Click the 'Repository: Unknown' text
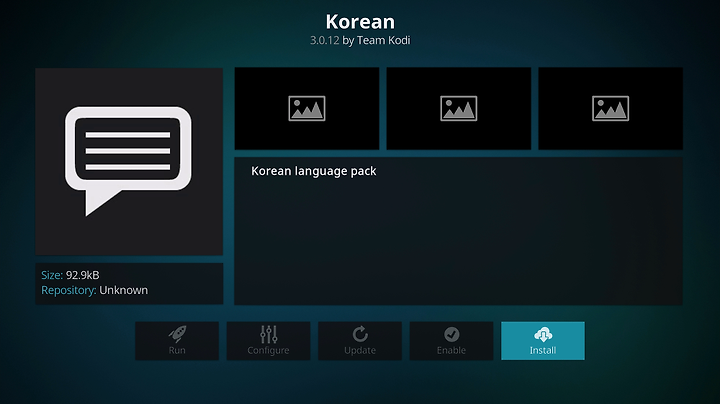 tap(95, 290)
